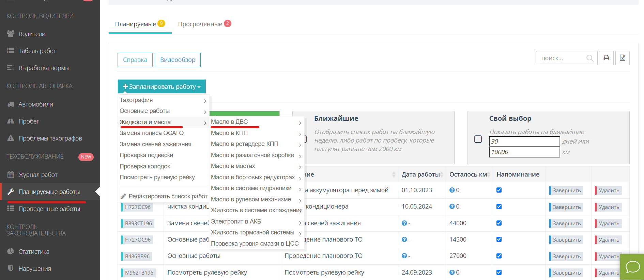Click vehicle tag B893CT196
The image size is (644, 280).
138,223
